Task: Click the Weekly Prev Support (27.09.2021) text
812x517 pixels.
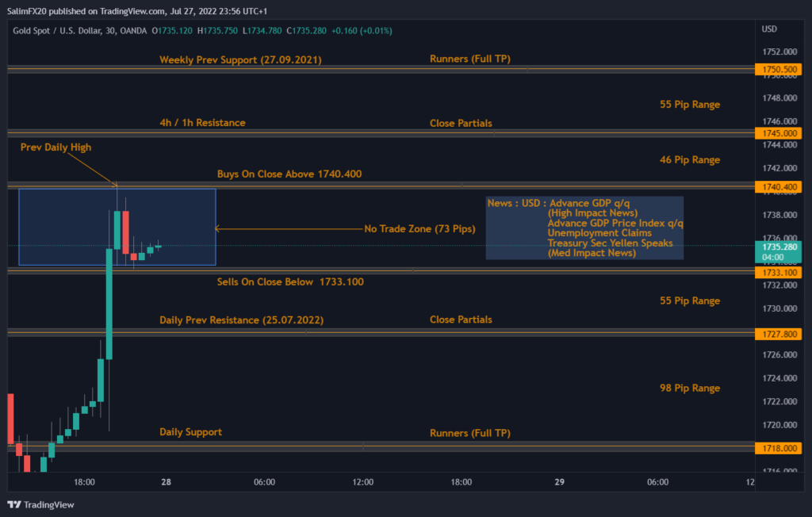Action: pyautogui.click(x=240, y=59)
